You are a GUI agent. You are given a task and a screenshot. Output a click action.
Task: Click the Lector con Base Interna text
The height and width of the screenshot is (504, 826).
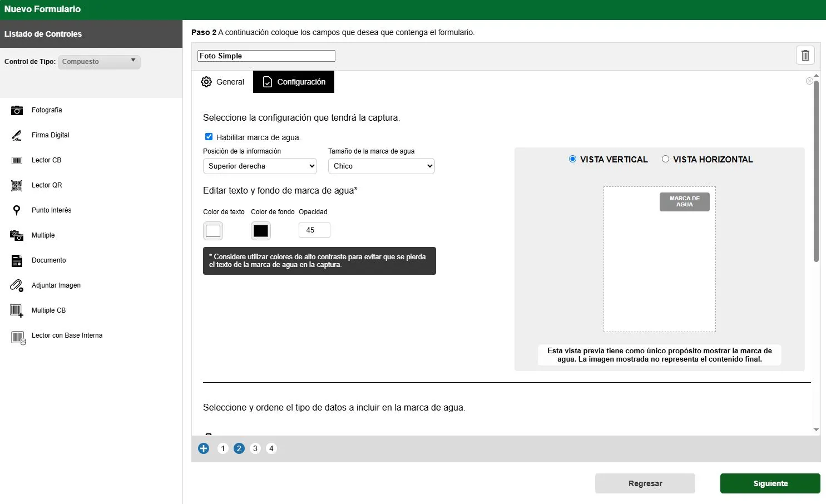[67, 335]
